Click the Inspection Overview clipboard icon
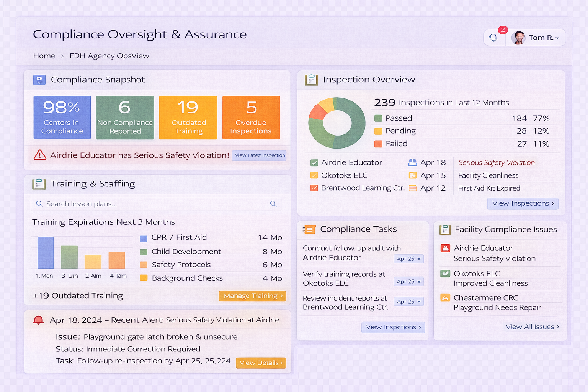 click(x=311, y=80)
